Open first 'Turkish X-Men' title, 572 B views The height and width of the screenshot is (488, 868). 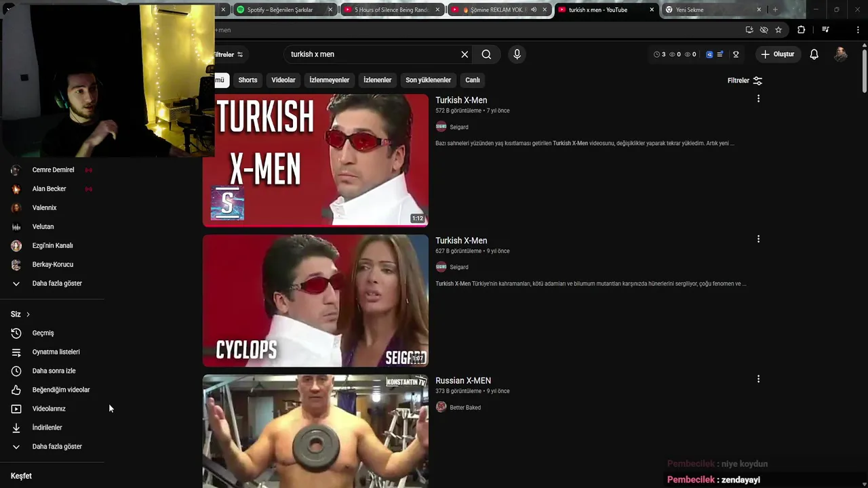click(x=461, y=100)
